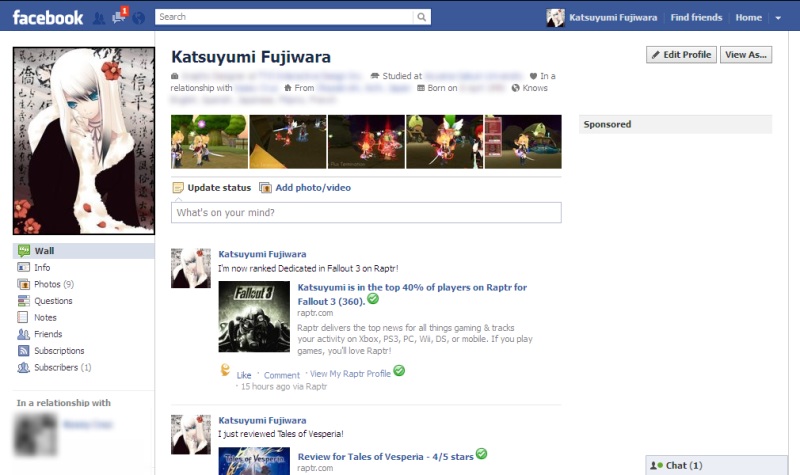800x475 pixels.
Task: Open Review for Tales of Vesperia link
Action: click(x=385, y=457)
